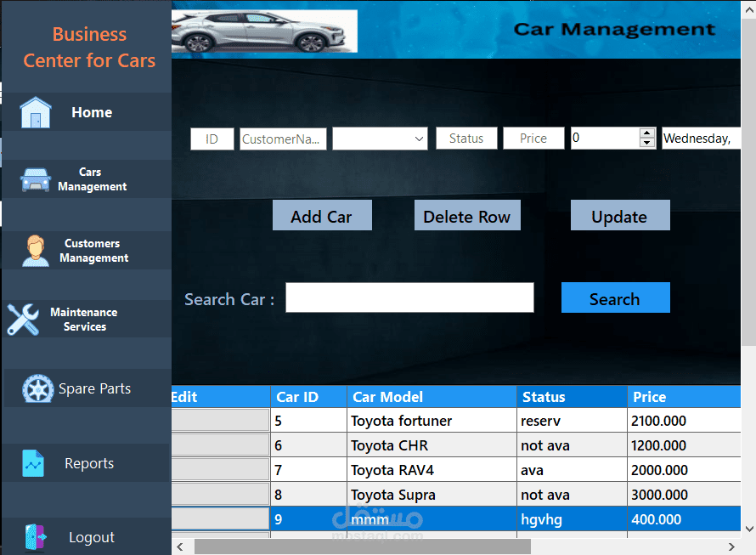The height and width of the screenshot is (555, 756).
Task: Click the Home house icon
Action: (x=35, y=112)
